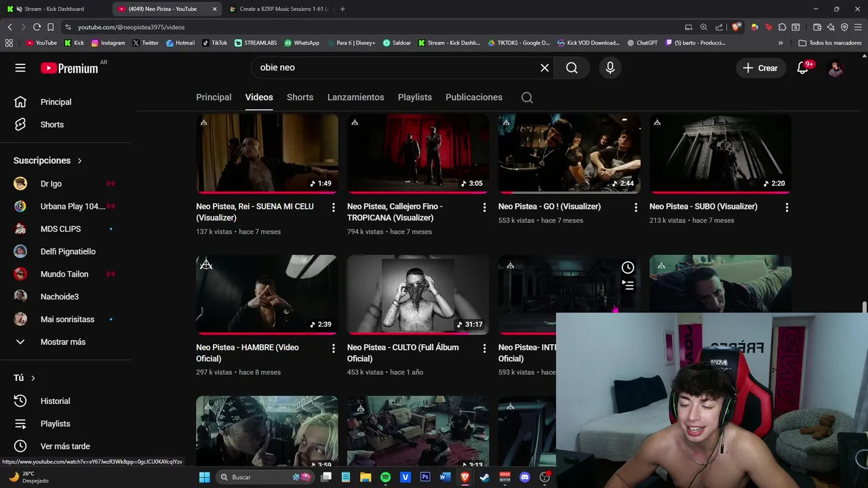Switch to the Shorts channel tab
Screen dimensions: 868x488
click(x=300, y=97)
